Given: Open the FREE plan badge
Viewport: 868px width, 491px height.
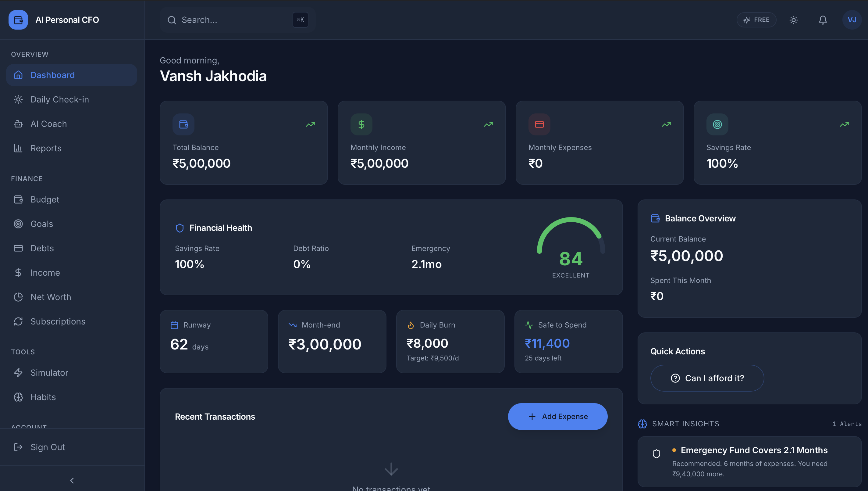Looking at the screenshot, I should [756, 20].
